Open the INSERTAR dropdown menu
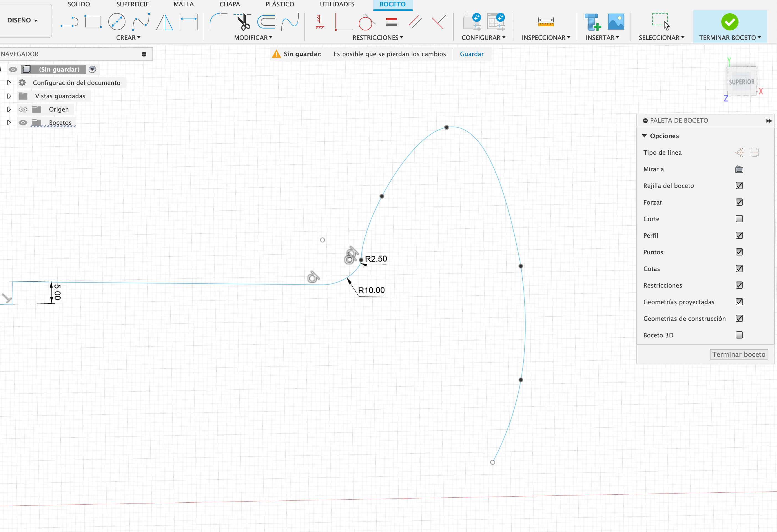 click(602, 38)
